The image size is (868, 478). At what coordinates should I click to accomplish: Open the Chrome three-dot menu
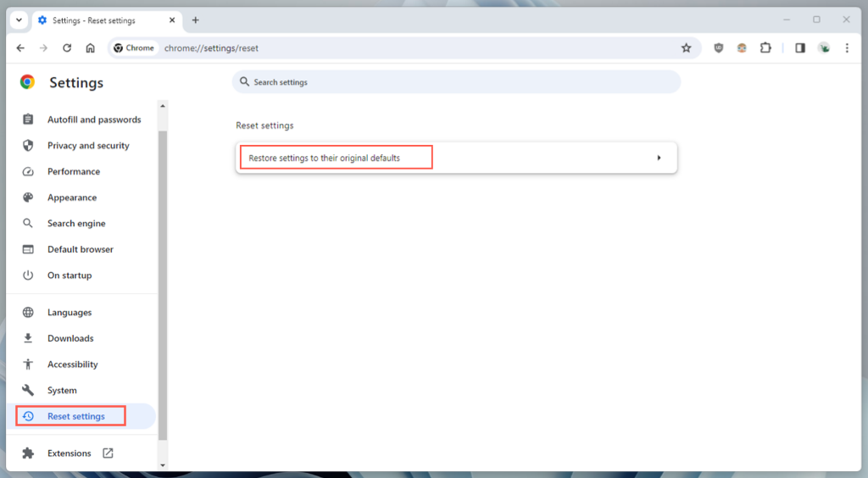(x=847, y=48)
